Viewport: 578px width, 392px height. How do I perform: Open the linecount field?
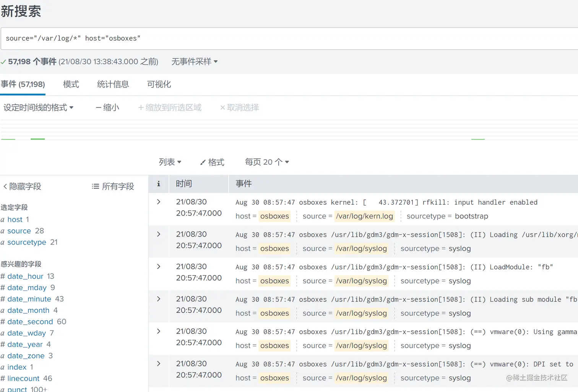click(23, 379)
